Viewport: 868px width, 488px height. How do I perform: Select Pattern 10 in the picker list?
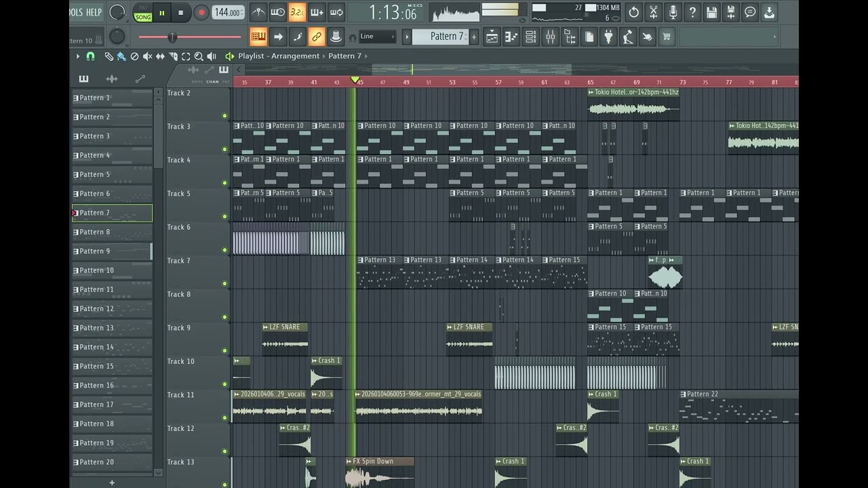[x=113, y=270]
